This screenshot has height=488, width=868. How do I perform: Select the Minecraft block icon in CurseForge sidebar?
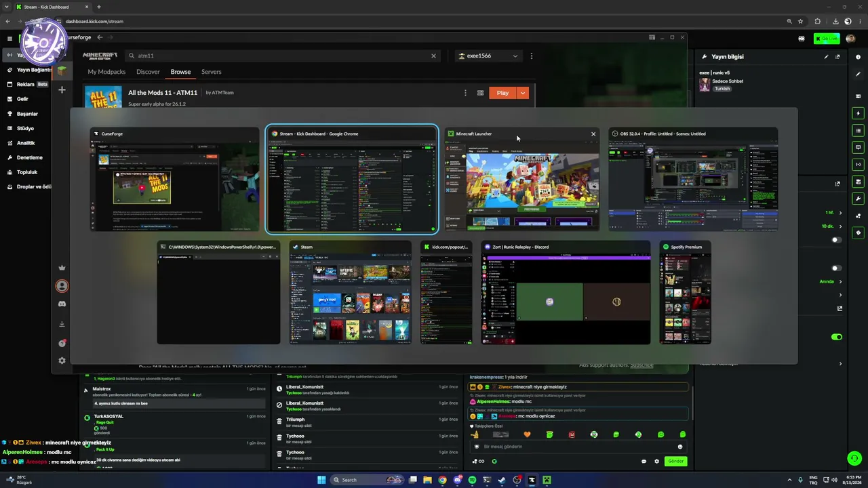click(62, 70)
